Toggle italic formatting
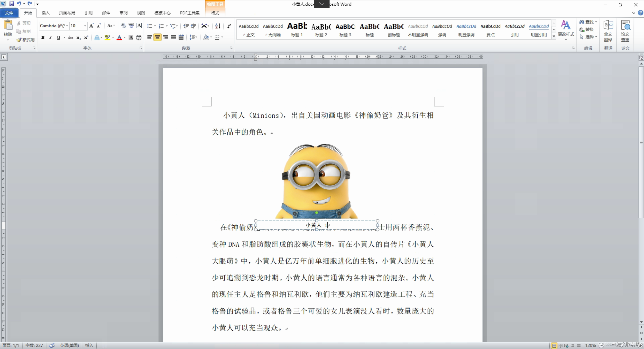Screen dimensions: 644x349 point(50,38)
